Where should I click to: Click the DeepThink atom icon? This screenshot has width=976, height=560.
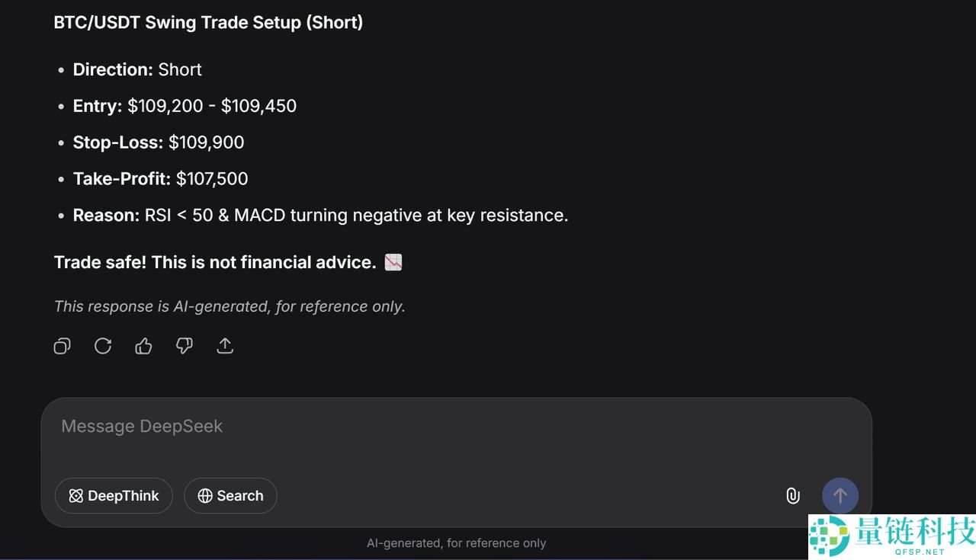[75, 496]
